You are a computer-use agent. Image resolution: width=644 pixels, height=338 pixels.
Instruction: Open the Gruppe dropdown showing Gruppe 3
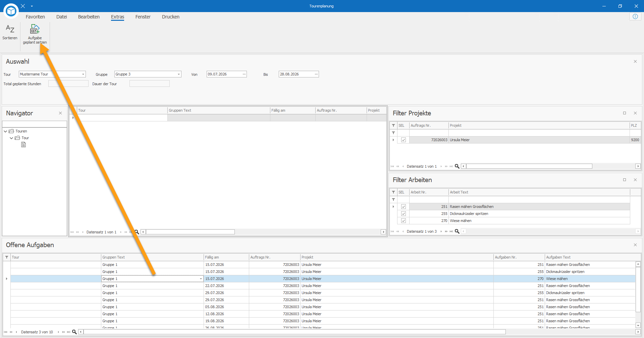tap(179, 74)
